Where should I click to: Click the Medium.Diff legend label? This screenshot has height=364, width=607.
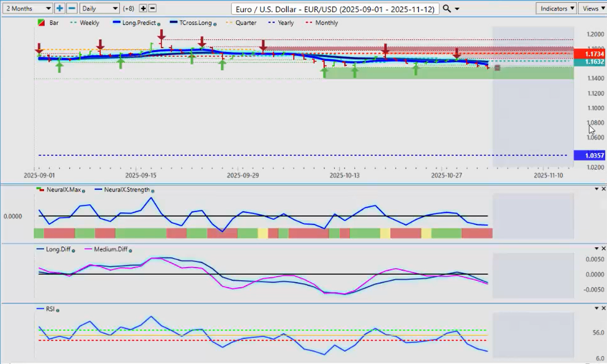pos(109,250)
